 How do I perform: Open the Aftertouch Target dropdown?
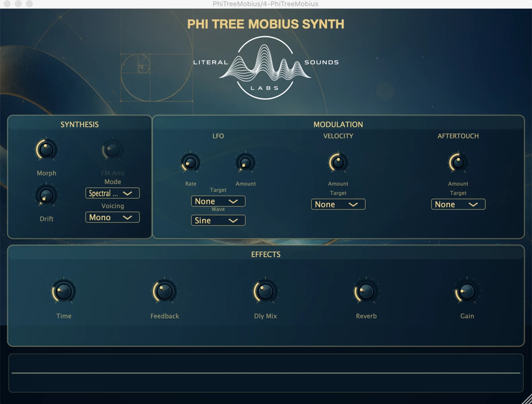click(x=458, y=204)
